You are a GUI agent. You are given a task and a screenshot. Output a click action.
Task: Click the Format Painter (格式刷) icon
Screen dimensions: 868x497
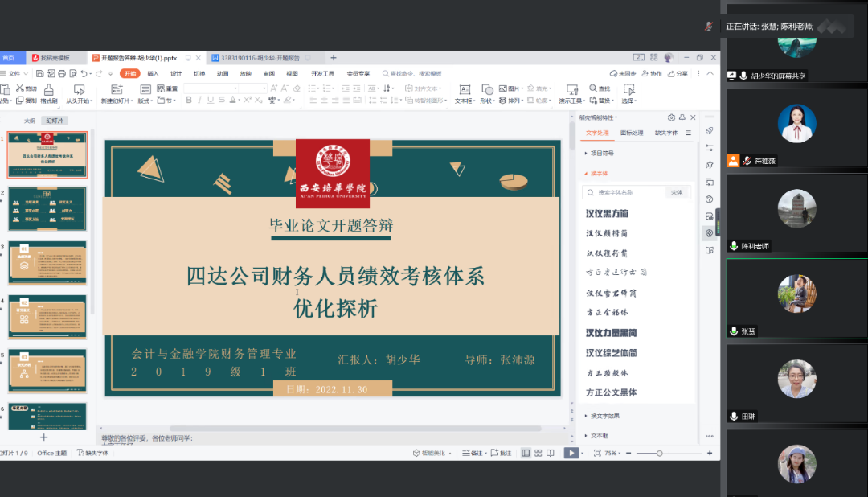coord(48,89)
